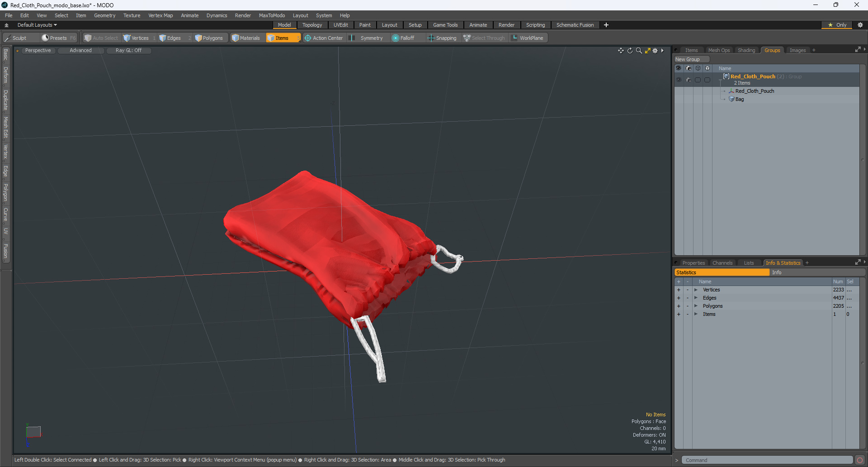
Task: Open Perspective view type dropdown
Action: [x=38, y=51]
